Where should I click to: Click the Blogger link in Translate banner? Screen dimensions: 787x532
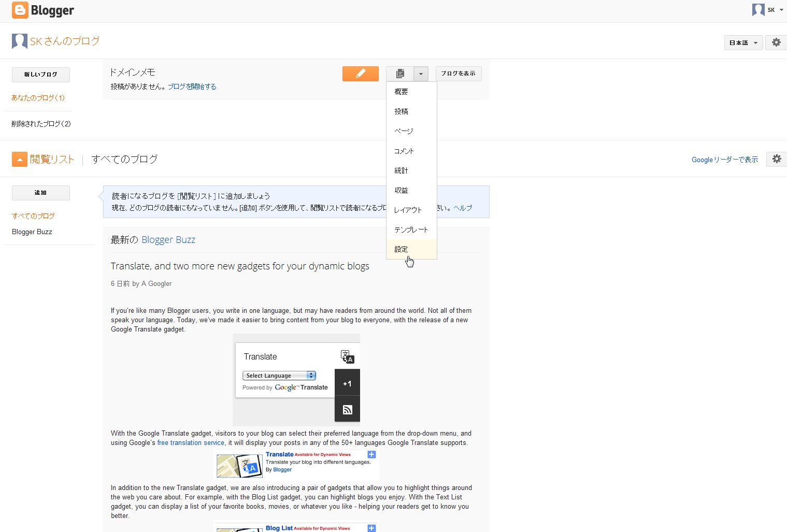tap(282, 470)
